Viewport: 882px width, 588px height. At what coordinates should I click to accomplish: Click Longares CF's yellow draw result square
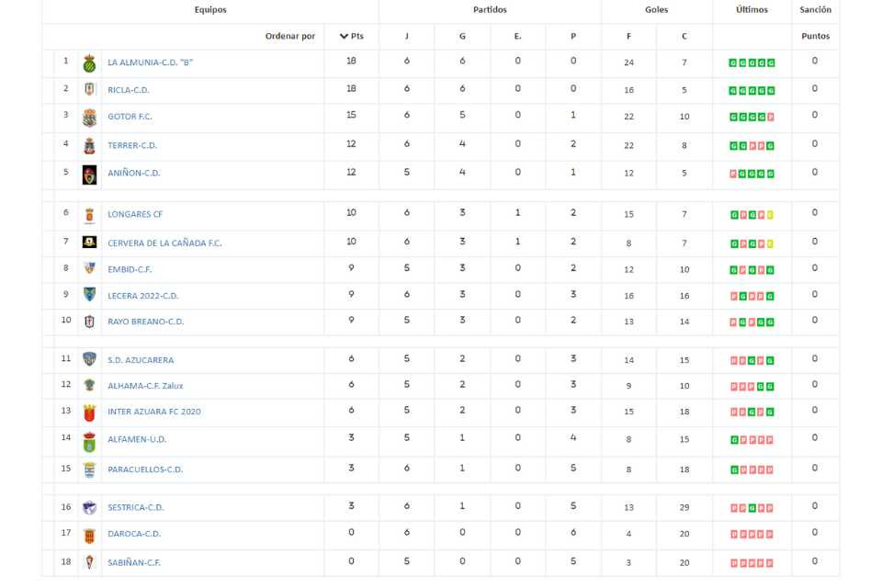tap(770, 215)
